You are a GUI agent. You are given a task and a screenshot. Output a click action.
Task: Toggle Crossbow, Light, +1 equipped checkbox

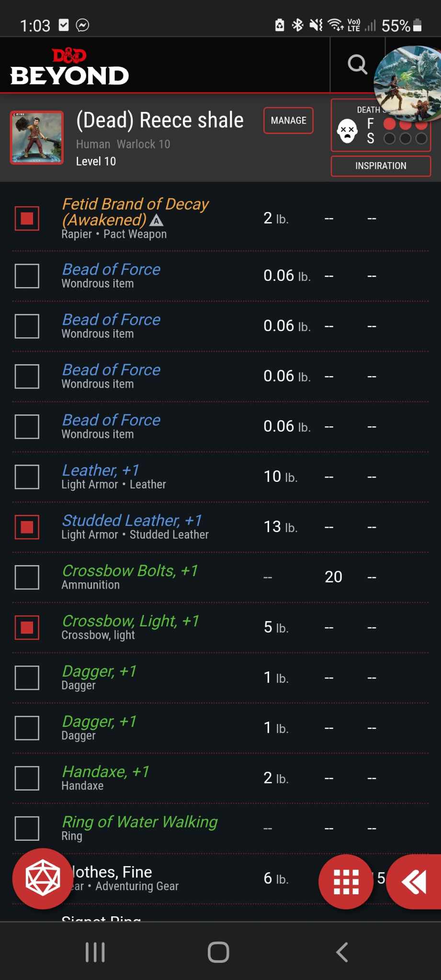[x=27, y=627]
